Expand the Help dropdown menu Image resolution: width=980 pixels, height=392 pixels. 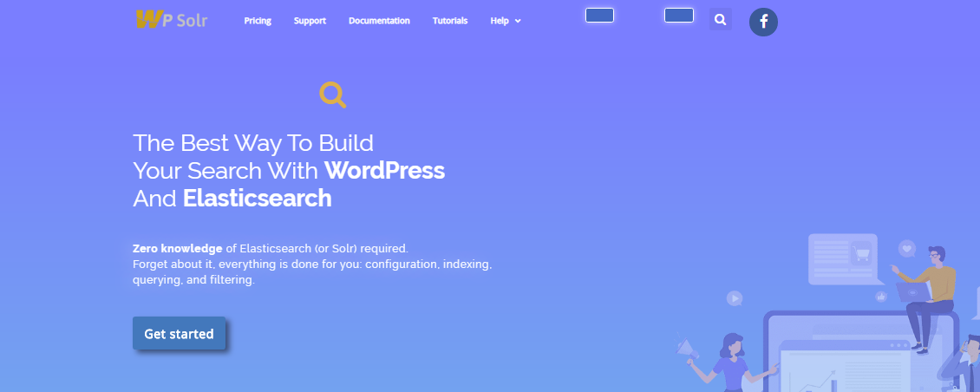pyautogui.click(x=506, y=21)
